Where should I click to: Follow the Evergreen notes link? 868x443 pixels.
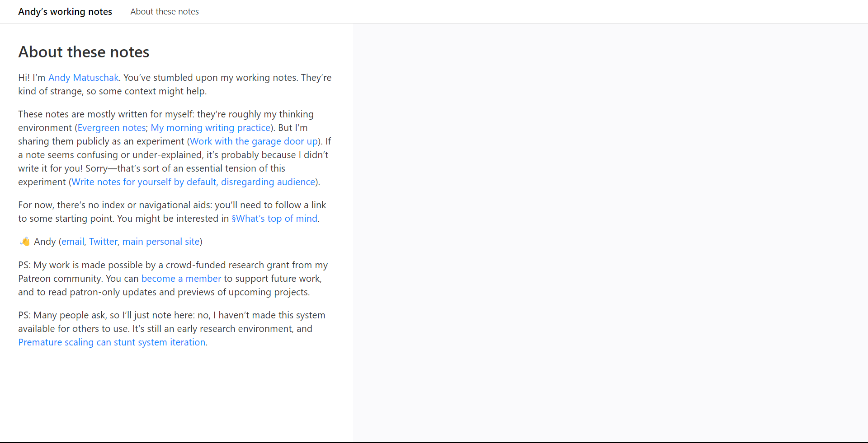[112, 128]
